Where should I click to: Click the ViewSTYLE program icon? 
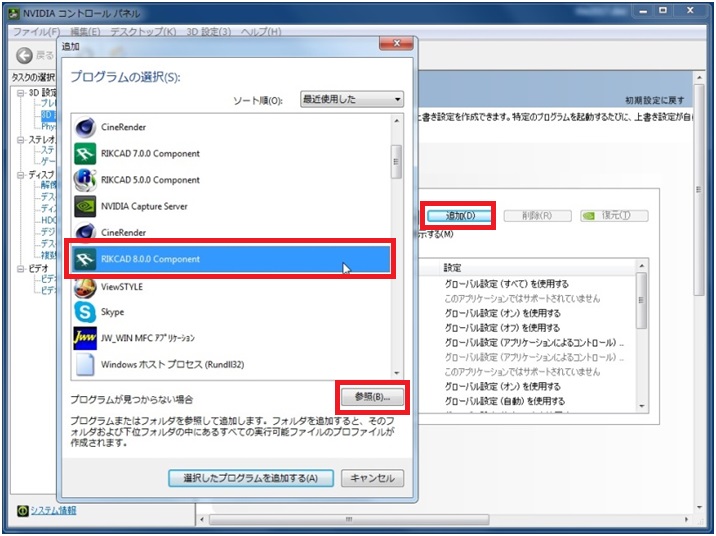click(x=85, y=287)
